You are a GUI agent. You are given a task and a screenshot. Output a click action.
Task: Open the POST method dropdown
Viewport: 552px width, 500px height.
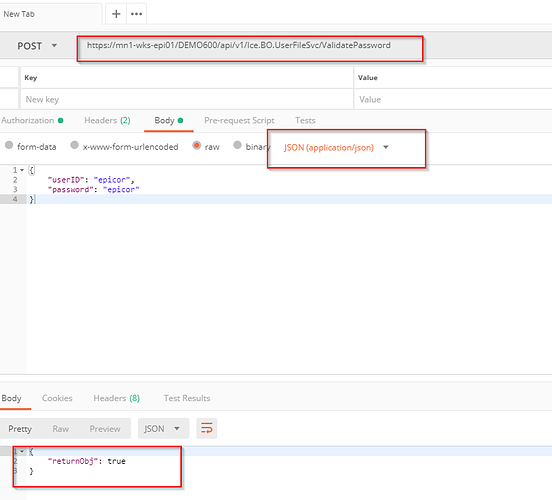(37, 46)
